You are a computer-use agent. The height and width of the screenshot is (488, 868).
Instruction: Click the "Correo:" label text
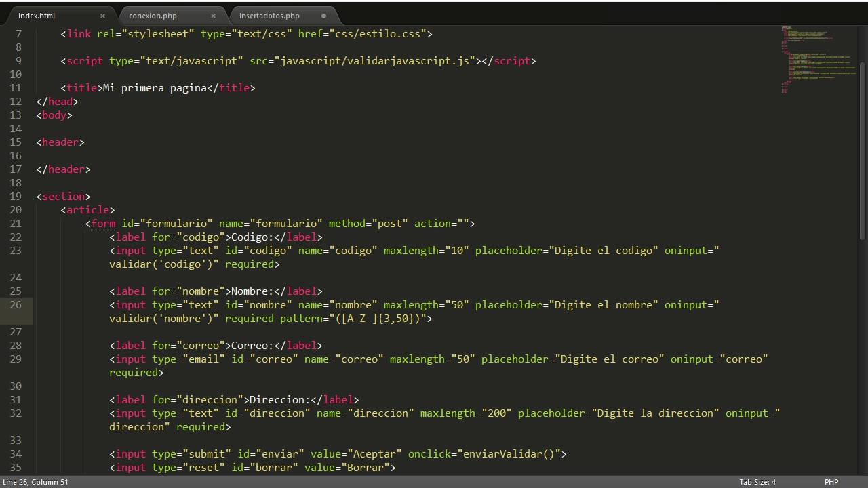point(252,345)
